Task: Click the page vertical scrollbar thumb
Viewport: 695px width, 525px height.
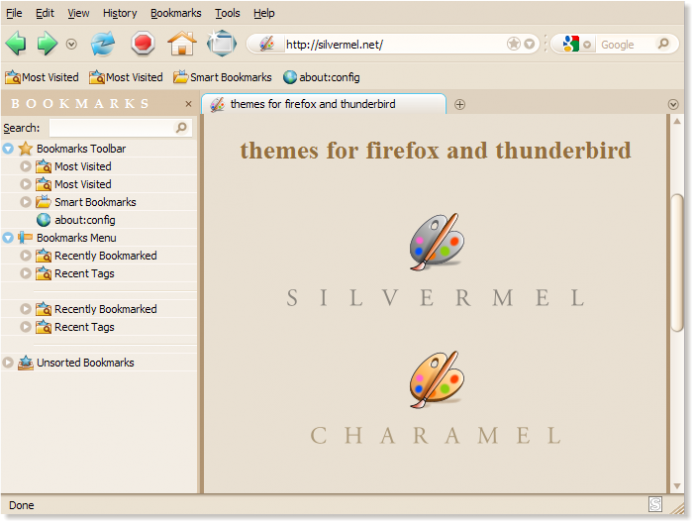Action: click(677, 262)
